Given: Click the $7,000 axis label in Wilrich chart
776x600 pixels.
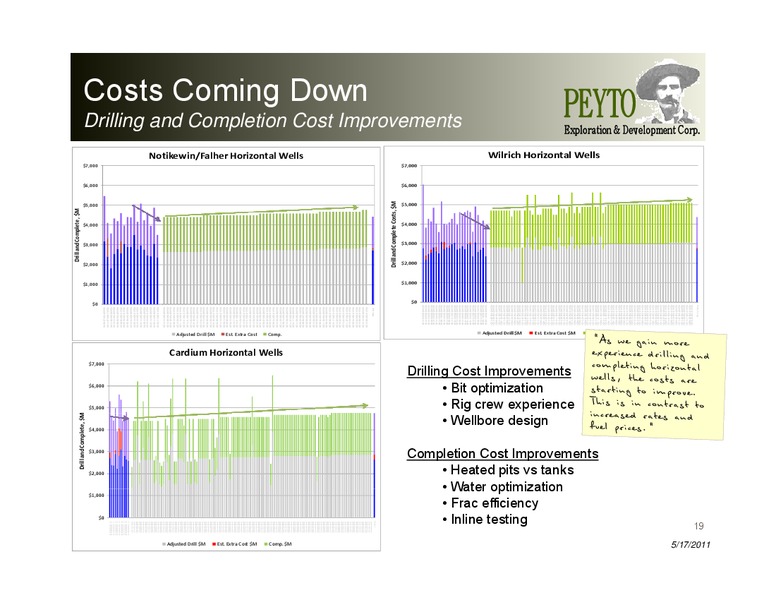Looking at the screenshot, I should 409,166.
